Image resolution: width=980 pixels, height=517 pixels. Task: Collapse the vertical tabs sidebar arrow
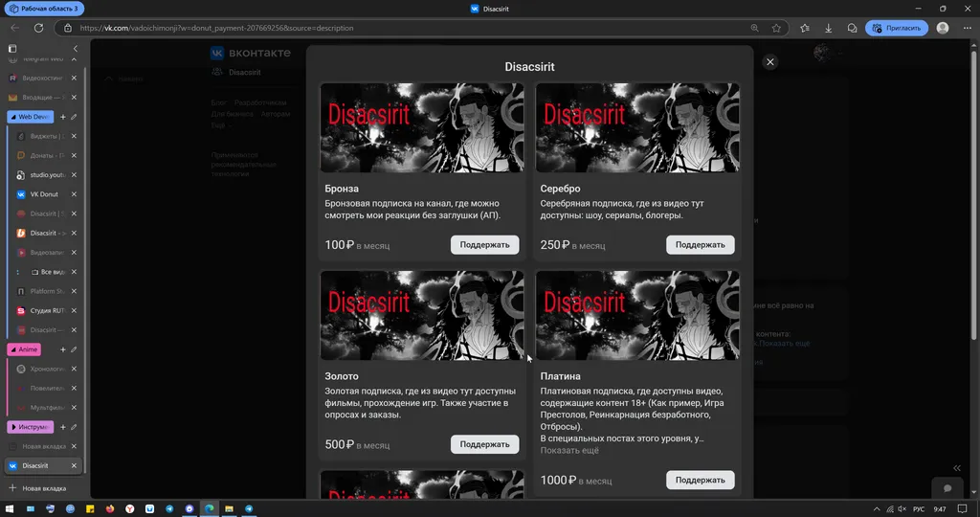[76, 48]
